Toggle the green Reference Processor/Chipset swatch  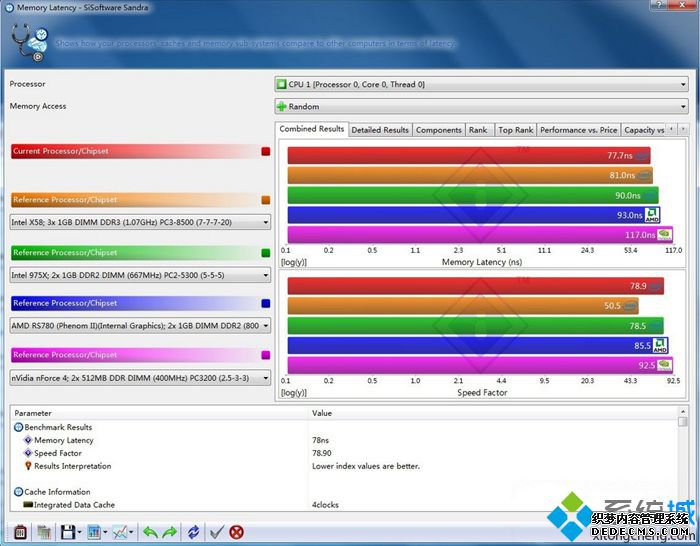(x=266, y=253)
